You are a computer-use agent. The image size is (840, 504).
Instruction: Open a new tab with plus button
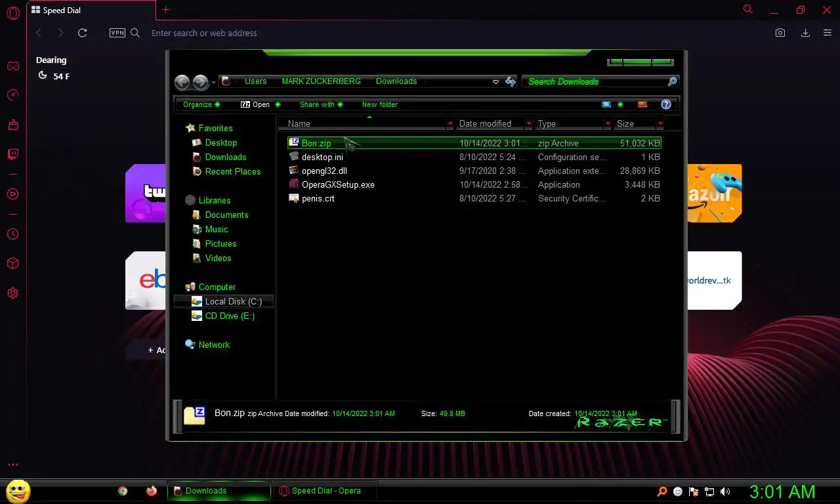tap(165, 10)
